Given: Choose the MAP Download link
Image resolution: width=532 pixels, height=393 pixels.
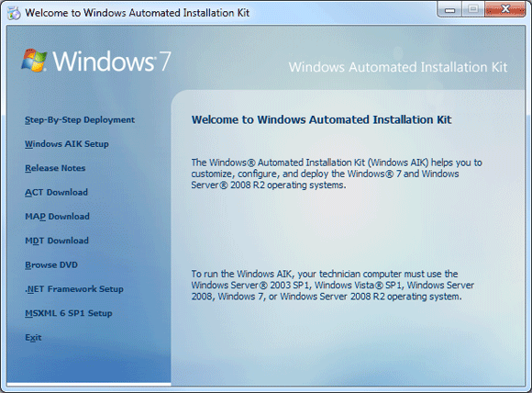Looking at the screenshot, I should pos(58,217).
